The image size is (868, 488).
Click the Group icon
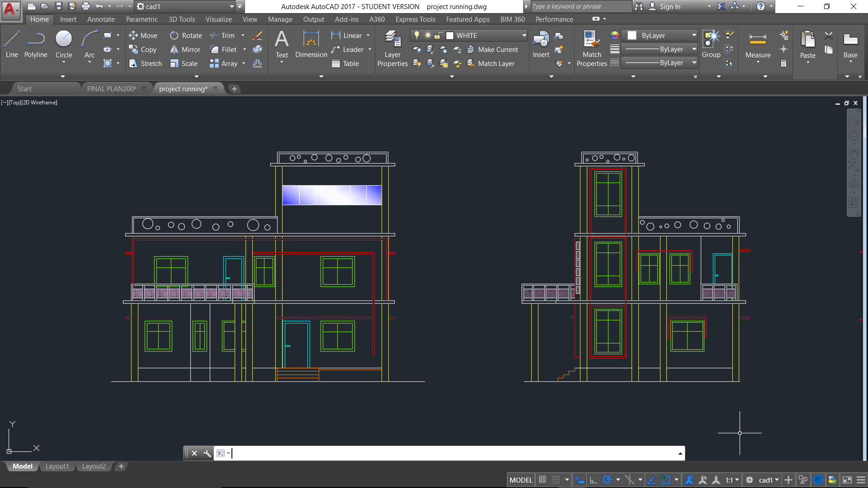point(711,44)
